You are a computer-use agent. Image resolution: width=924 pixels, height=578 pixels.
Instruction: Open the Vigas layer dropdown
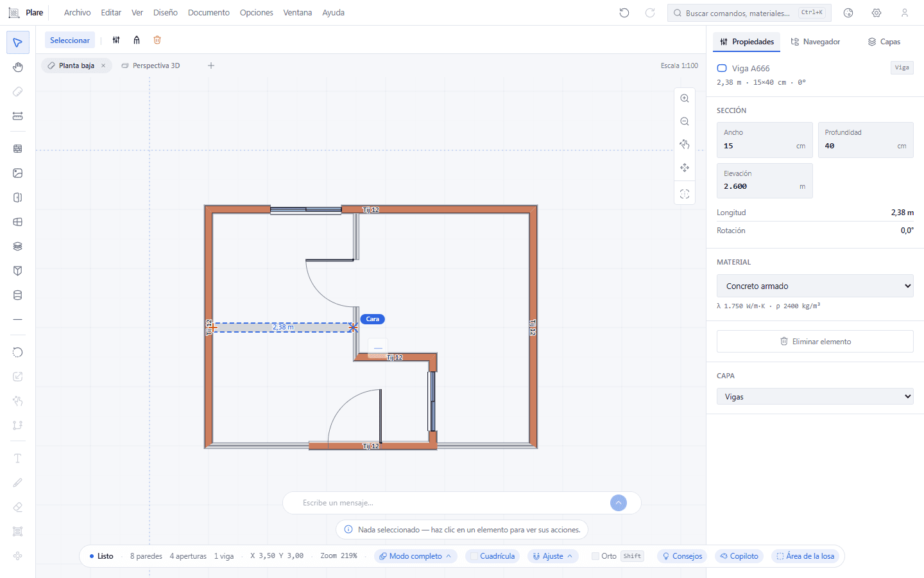click(x=815, y=397)
